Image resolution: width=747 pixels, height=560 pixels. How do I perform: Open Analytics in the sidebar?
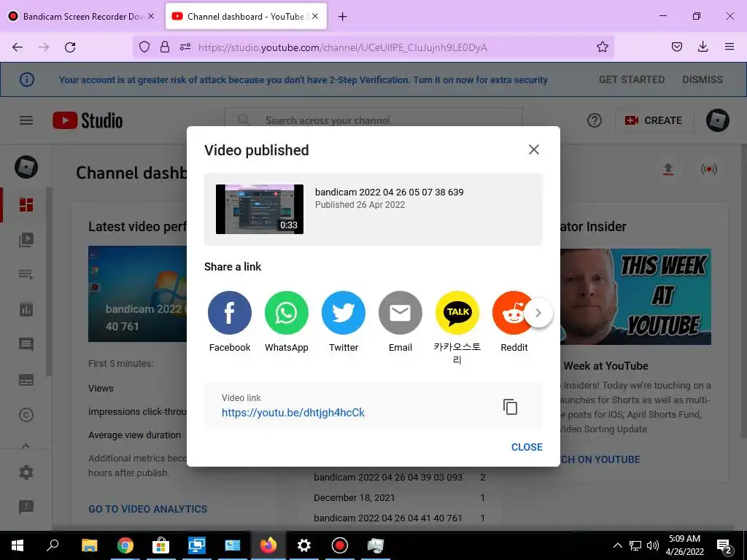(x=26, y=309)
